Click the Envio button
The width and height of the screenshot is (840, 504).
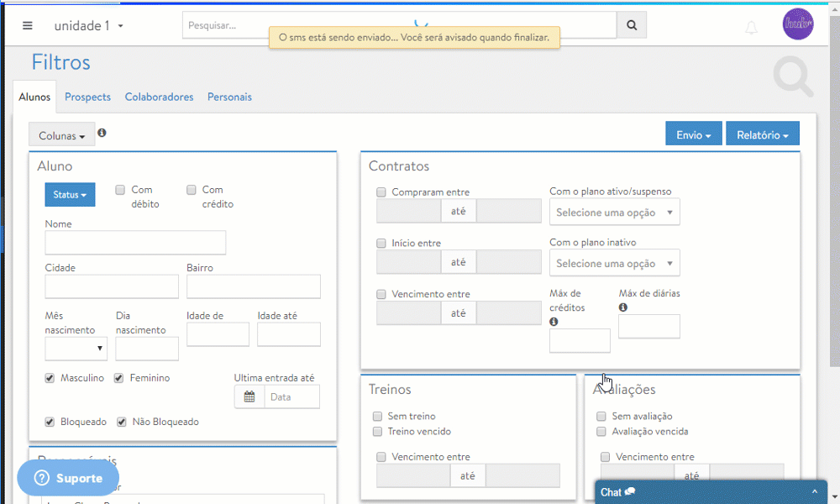pos(693,134)
